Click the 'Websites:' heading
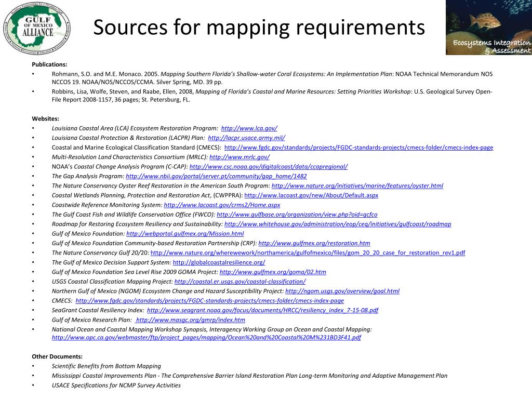The image size is (532, 399). (46, 119)
